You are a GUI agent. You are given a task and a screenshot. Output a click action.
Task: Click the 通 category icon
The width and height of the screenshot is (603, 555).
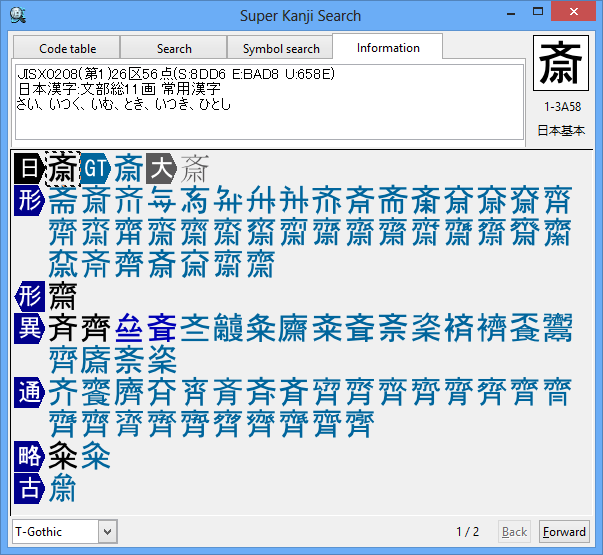31,391
